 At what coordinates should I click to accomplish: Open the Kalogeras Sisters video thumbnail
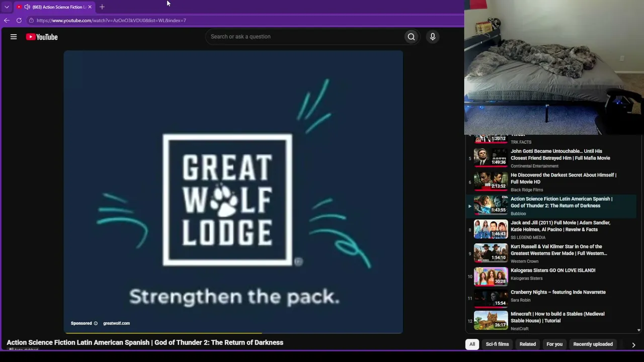[491, 276]
